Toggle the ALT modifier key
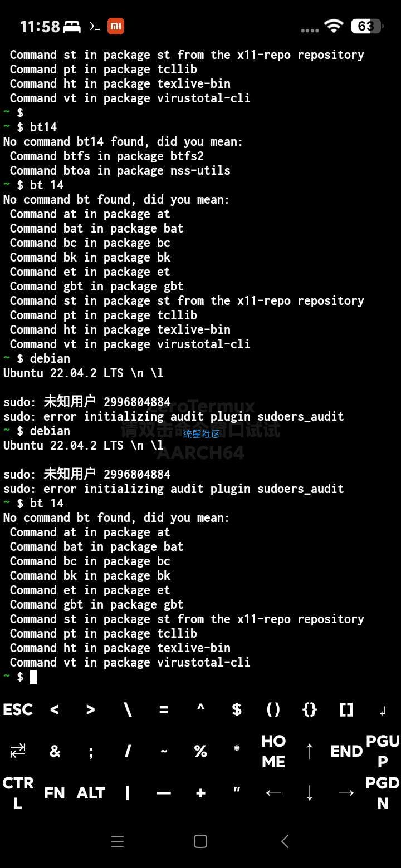Screen dimensions: 401x868 click(91, 792)
